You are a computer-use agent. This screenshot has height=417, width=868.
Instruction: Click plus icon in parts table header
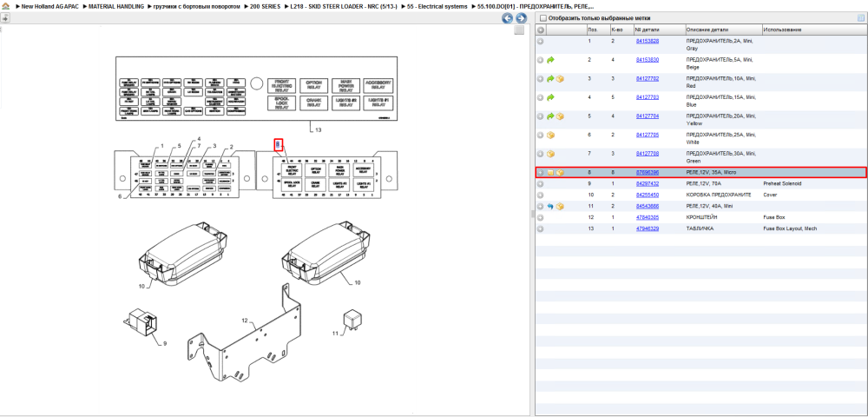pyautogui.click(x=541, y=30)
